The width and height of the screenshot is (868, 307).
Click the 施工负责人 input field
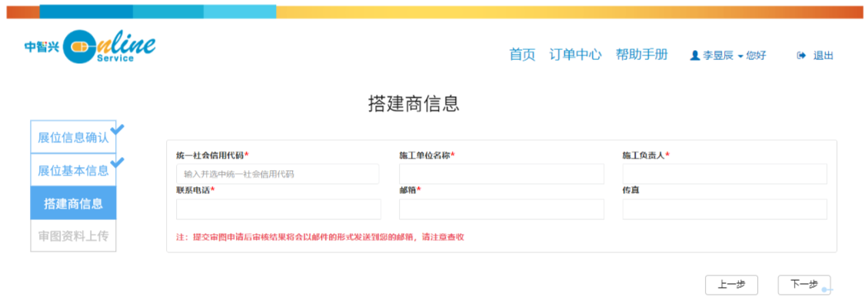725,174
